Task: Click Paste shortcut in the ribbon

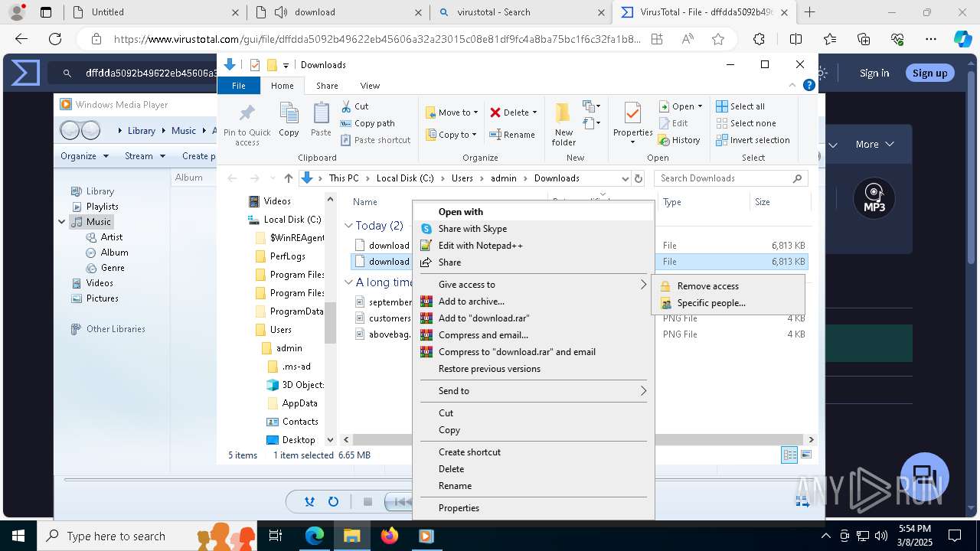Action: 375,140
